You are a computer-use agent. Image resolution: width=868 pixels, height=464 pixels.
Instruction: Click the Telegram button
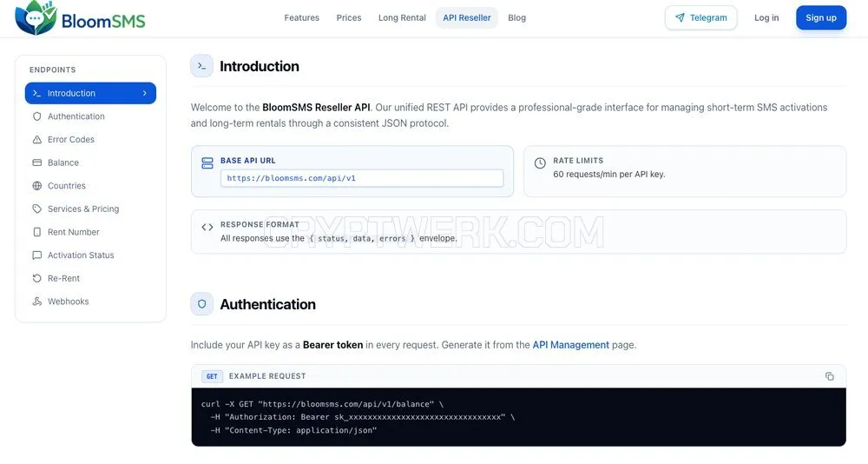(x=700, y=17)
